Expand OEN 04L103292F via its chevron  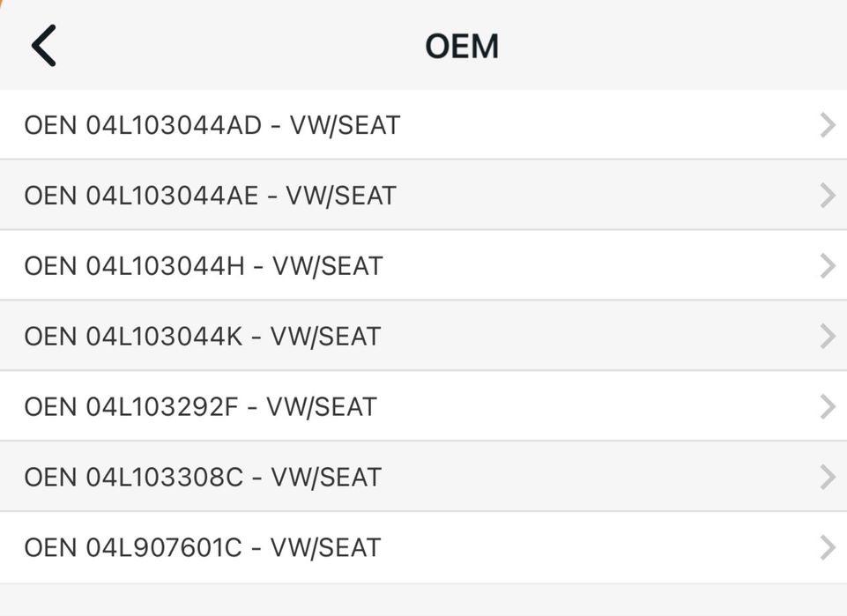pyautogui.click(x=827, y=407)
